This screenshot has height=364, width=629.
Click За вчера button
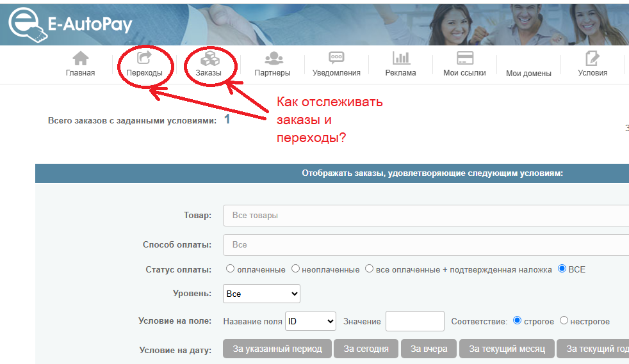pyautogui.click(x=429, y=349)
